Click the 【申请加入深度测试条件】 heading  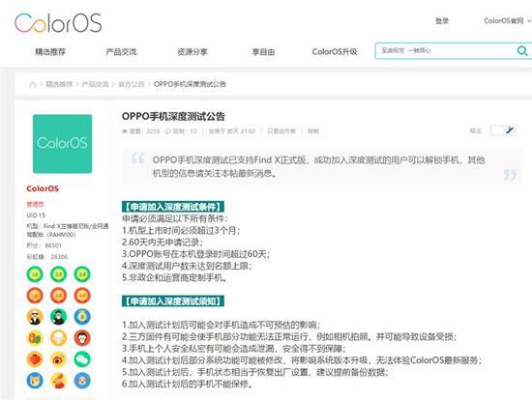click(x=173, y=207)
